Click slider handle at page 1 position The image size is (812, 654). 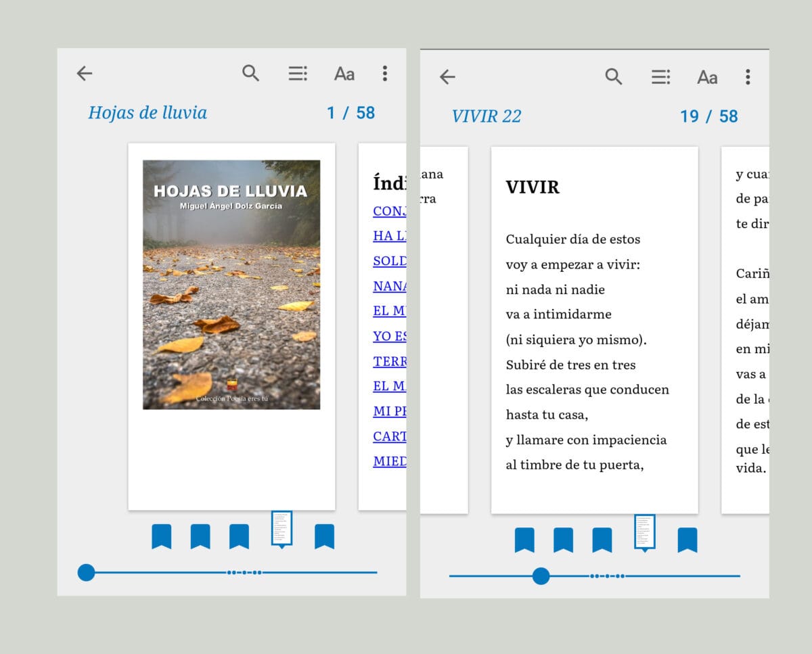(86, 572)
